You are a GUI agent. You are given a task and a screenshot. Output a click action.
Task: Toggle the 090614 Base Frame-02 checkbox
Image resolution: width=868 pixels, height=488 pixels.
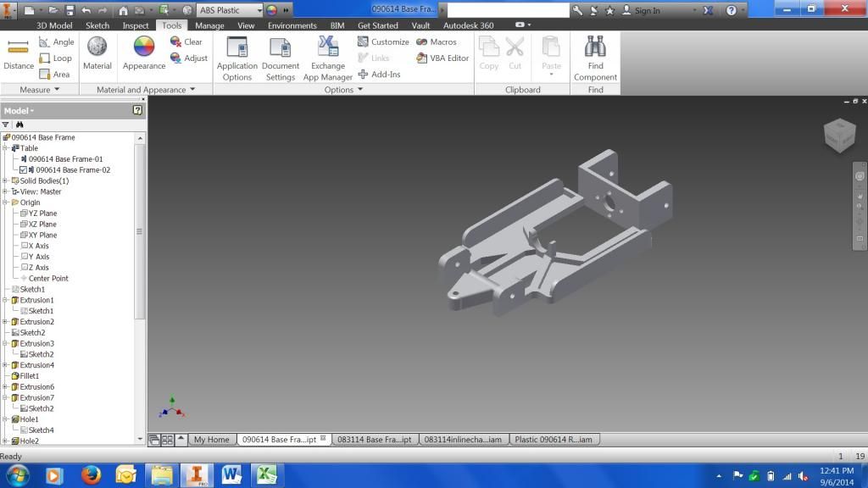[x=23, y=169]
